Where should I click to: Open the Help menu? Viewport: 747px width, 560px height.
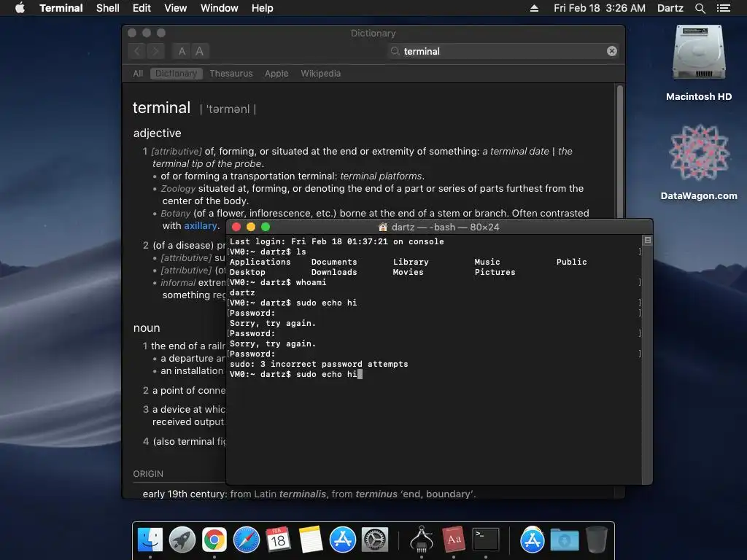click(262, 8)
